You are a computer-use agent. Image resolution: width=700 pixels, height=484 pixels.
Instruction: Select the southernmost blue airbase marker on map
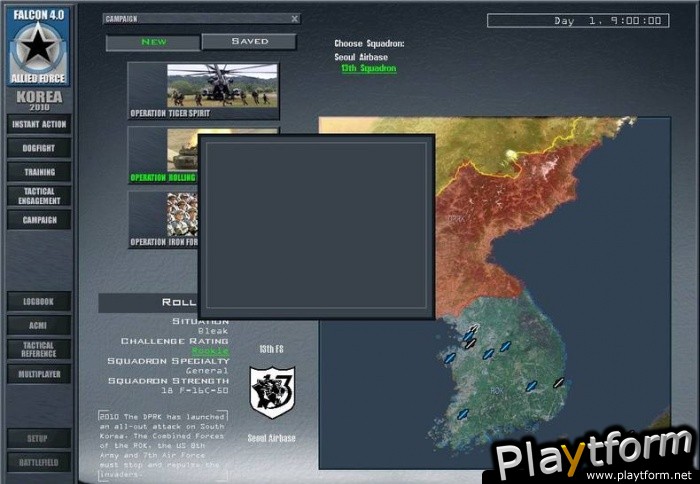[x=463, y=414]
